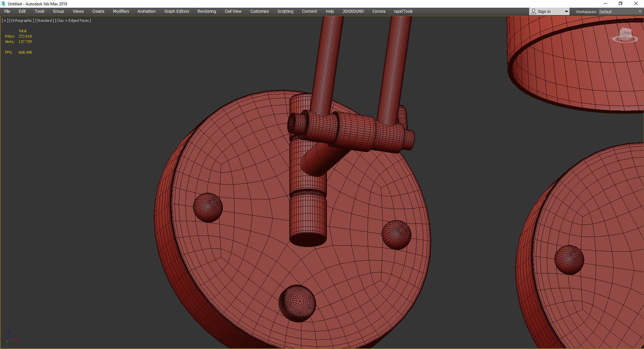The image size is (644, 349).
Task: Open the Edit menu
Action: (22, 11)
